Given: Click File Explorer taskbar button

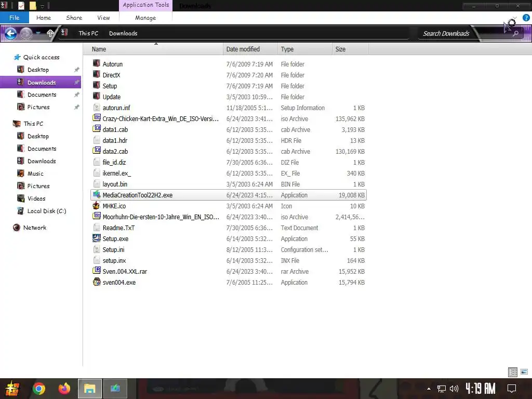Looking at the screenshot, I should (x=89, y=389).
